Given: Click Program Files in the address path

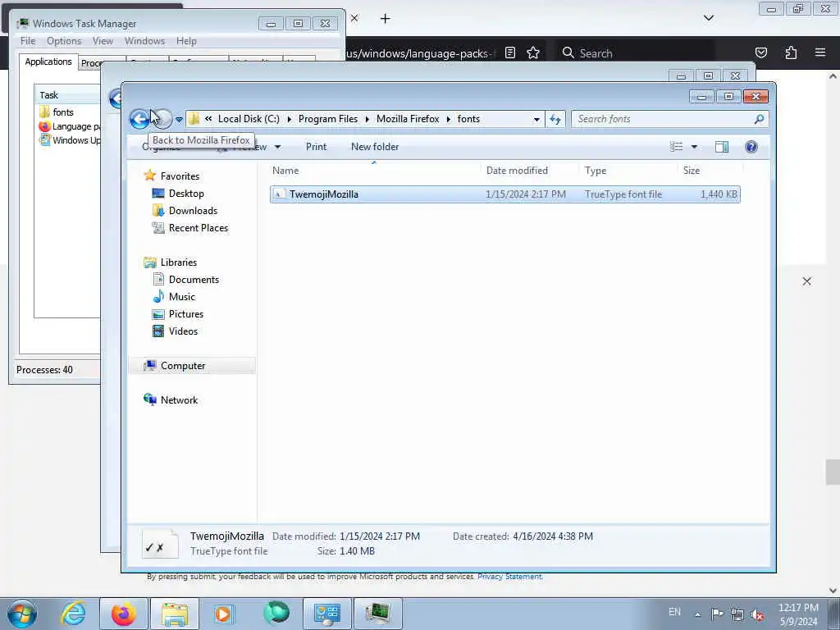Looking at the screenshot, I should click(328, 119).
